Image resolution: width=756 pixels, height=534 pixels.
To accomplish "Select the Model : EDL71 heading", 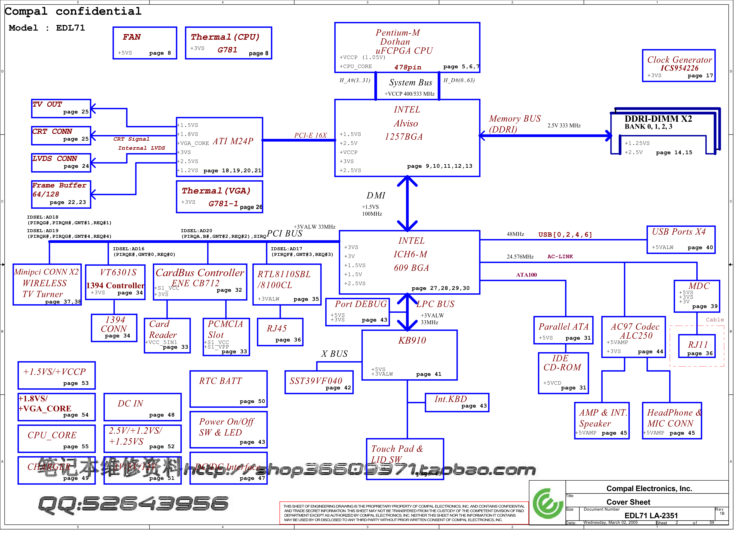I will click(47, 28).
